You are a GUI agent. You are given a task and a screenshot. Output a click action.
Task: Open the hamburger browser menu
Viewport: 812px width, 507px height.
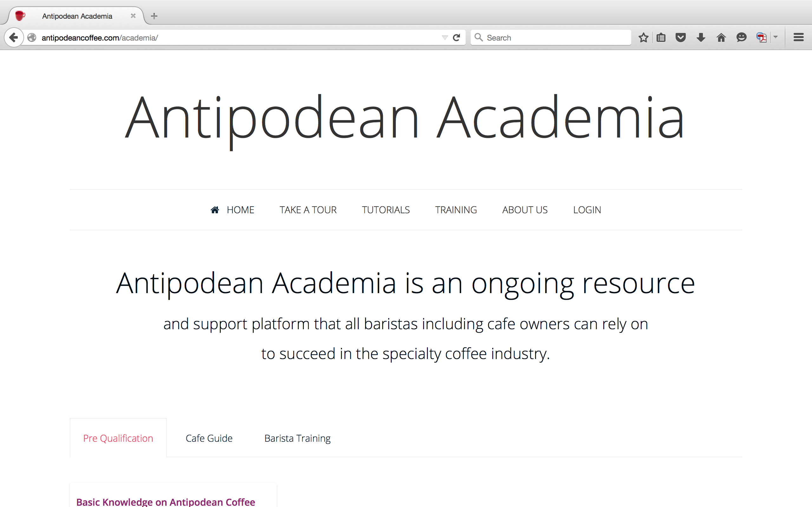pos(798,38)
